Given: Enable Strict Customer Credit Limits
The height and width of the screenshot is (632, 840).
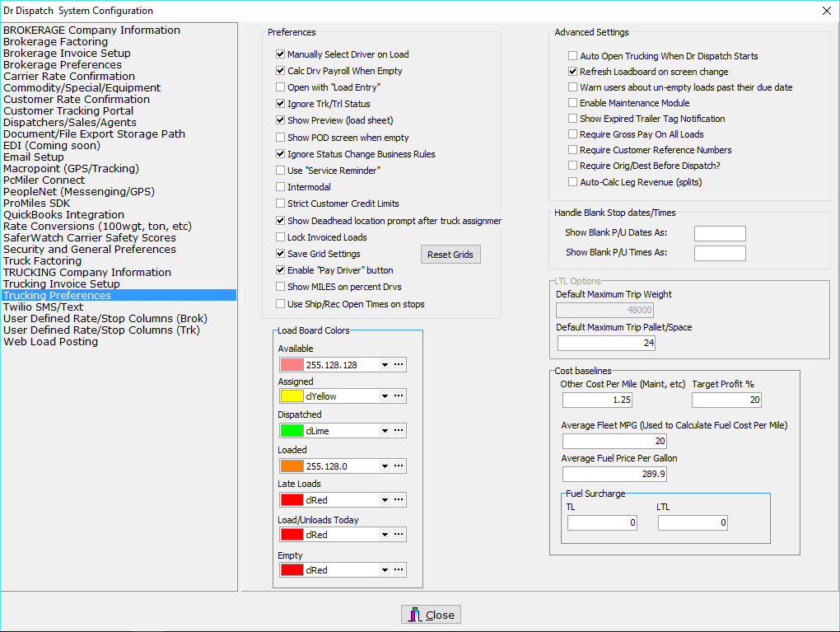Looking at the screenshot, I should [x=280, y=204].
